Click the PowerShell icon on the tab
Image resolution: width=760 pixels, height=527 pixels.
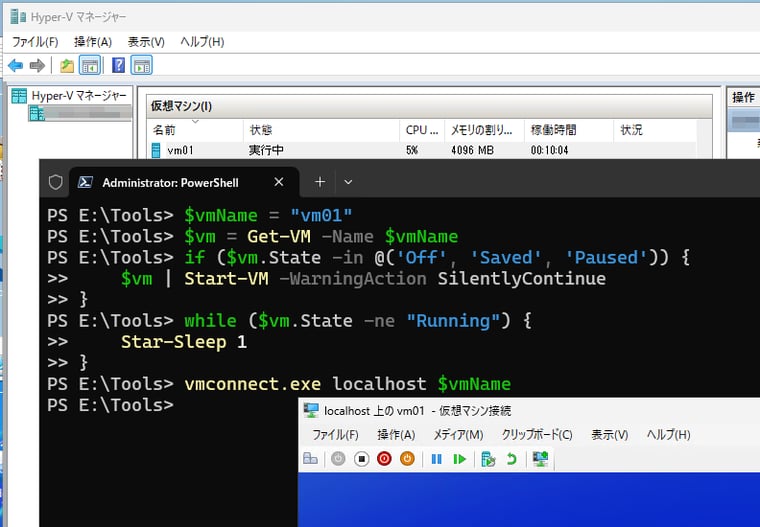(x=86, y=182)
